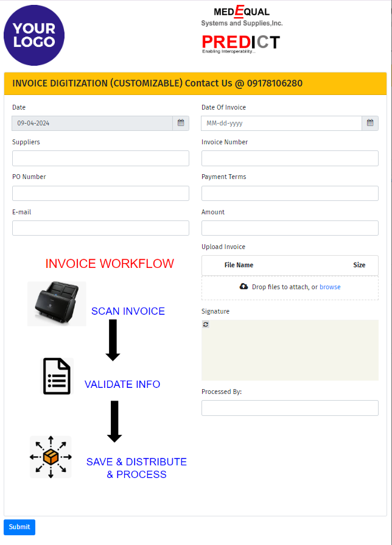Click the YOUR LOGO circle
The height and width of the screenshot is (545, 392).
pos(34,35)
